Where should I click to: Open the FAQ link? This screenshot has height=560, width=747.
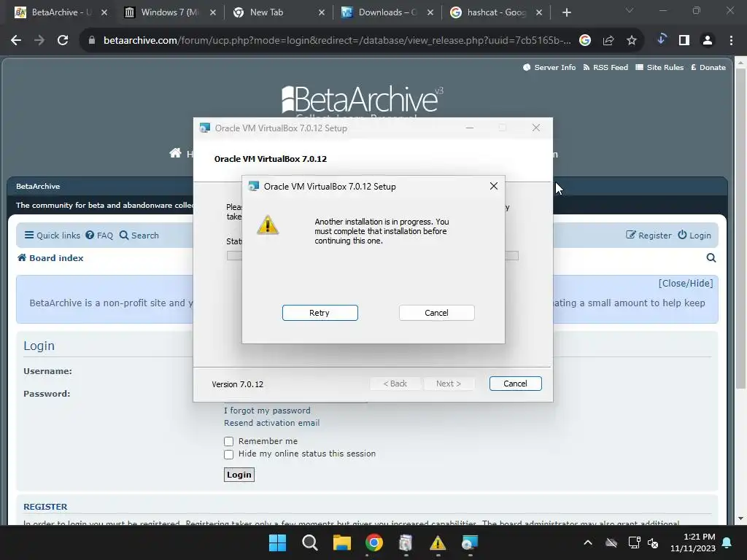coord(99,236)
